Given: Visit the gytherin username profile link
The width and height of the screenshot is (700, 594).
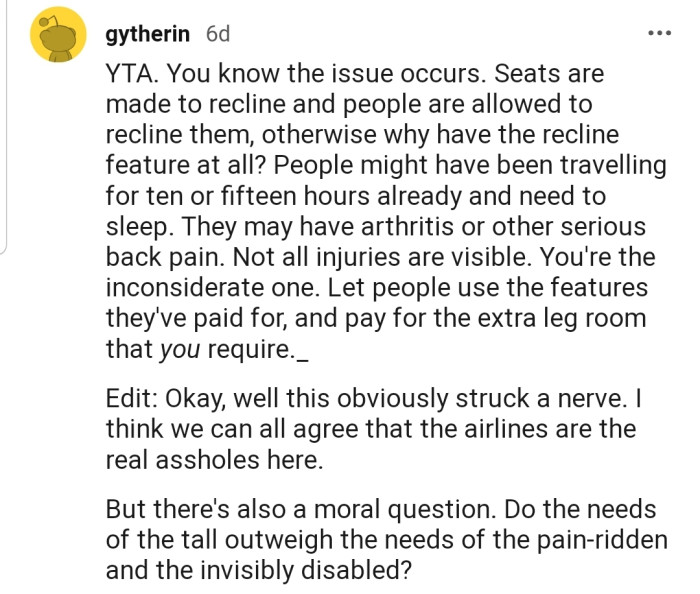Looking at the screenshot, I should [147, 34].
